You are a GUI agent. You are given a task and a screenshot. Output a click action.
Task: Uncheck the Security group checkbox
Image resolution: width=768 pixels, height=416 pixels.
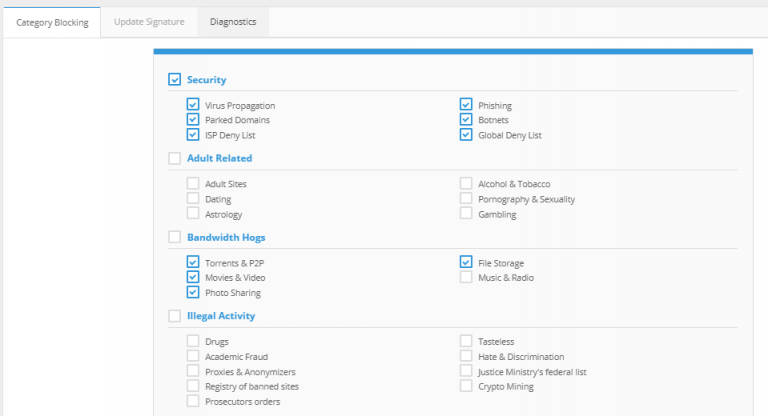pyautogui.click(x=174, y=79)
